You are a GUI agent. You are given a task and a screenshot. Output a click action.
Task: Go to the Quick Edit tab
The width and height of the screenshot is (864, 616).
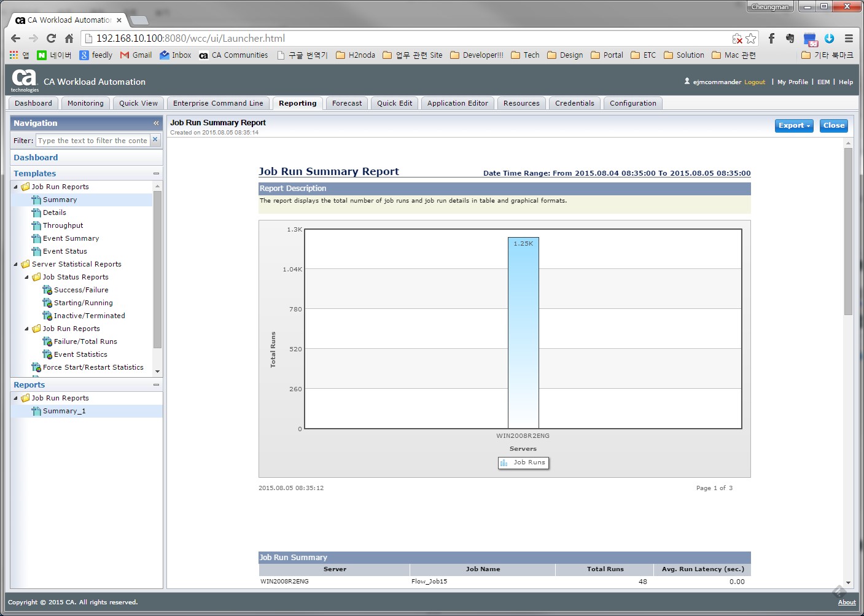click(x=394, y=103)
